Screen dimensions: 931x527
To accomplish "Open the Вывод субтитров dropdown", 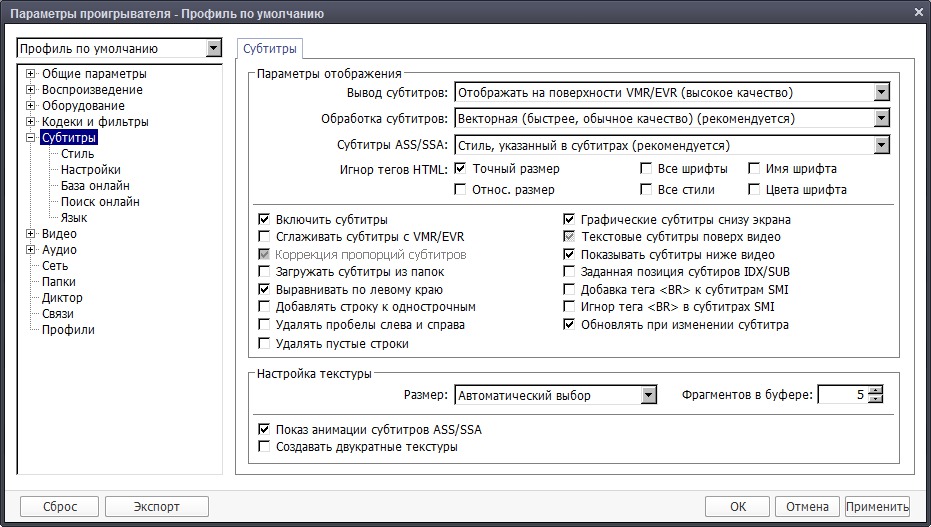I will point(881,93).
